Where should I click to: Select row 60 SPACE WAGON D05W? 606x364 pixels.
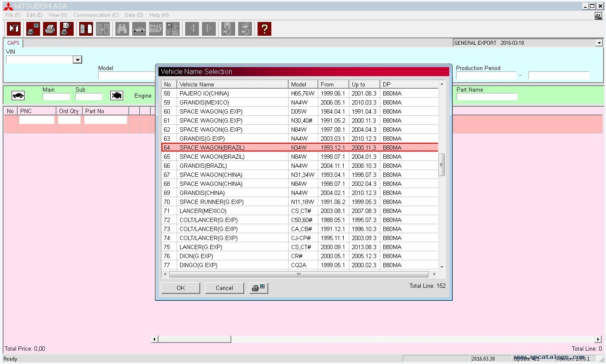300,111
